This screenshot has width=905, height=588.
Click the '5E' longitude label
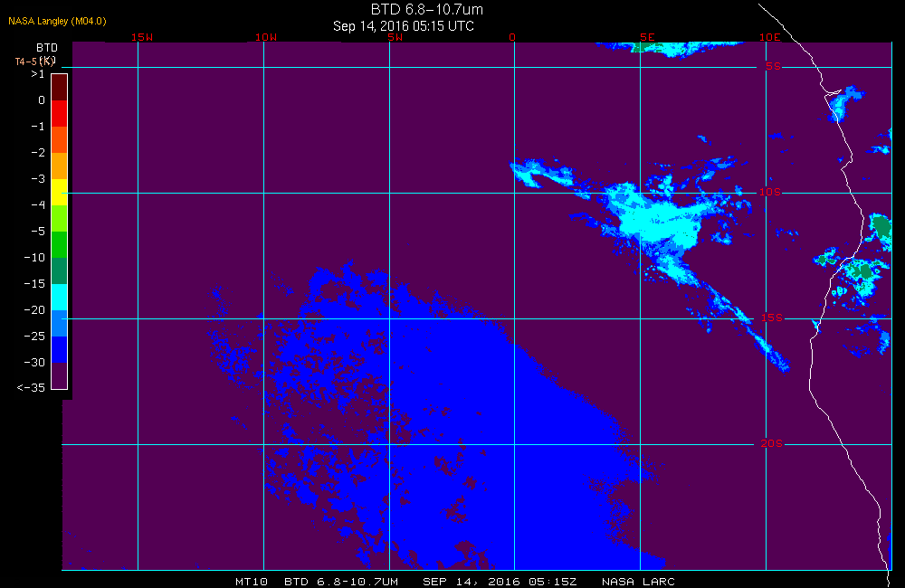coord(648,37)
